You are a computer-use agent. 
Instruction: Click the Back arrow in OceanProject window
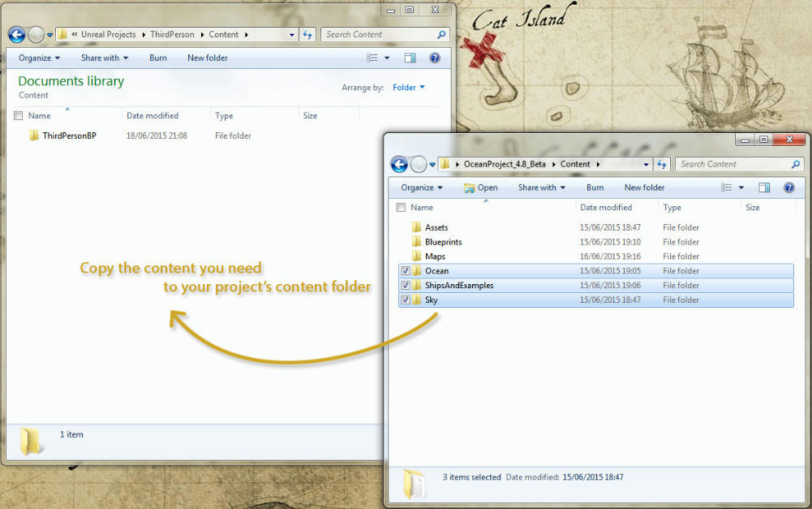[x=399, y=165]
